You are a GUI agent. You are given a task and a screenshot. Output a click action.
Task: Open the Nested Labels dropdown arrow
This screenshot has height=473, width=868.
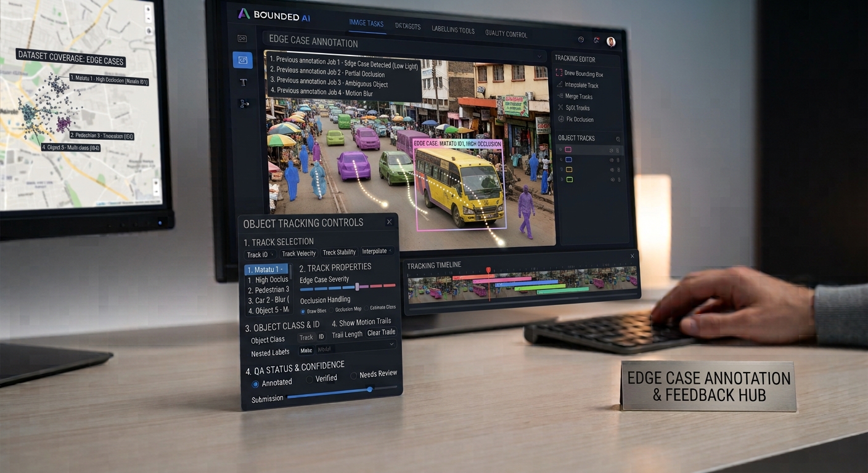point(391,344)
